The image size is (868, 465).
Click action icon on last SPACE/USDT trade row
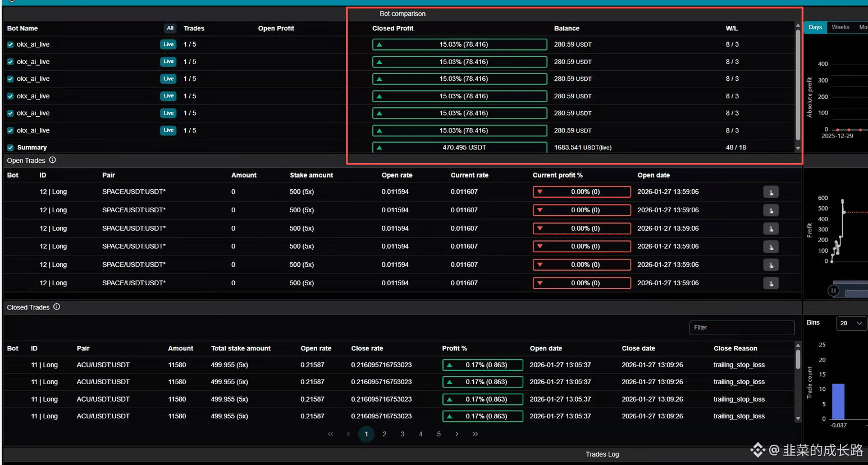(x=771, y=284)
